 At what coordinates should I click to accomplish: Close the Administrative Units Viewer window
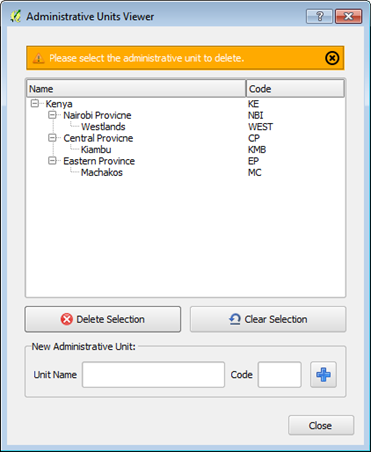(x=348, y=16)
